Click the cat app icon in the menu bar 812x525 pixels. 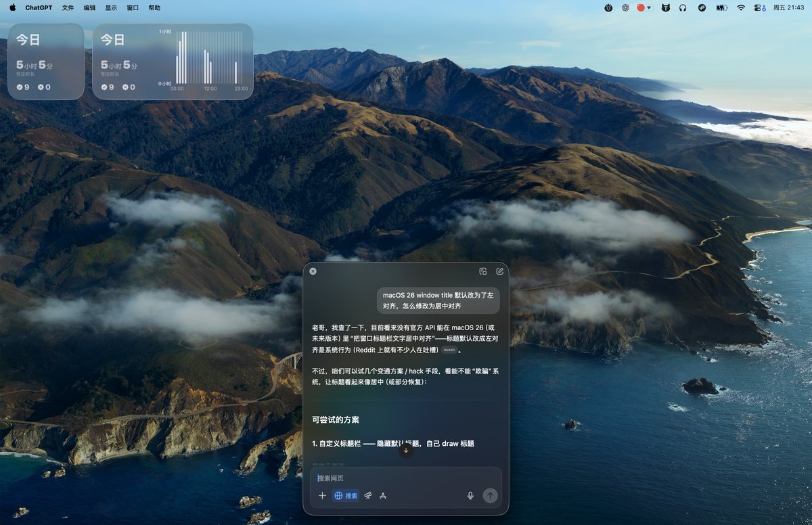pos(665,8)
